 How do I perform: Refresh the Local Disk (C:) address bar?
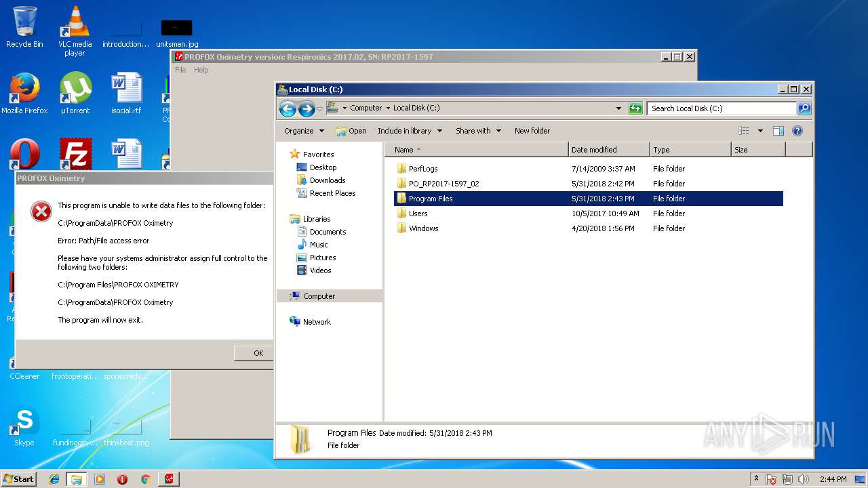[x=635, y=108]
